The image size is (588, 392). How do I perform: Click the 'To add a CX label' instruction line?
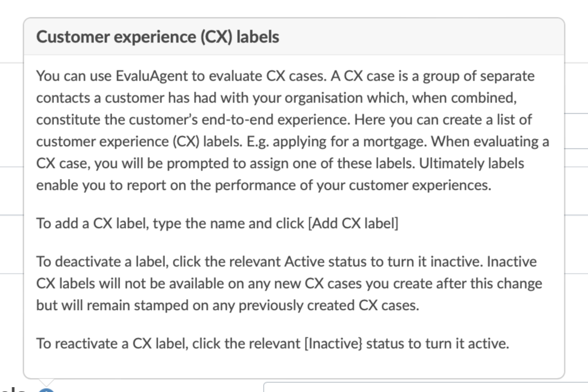[218, 223]
